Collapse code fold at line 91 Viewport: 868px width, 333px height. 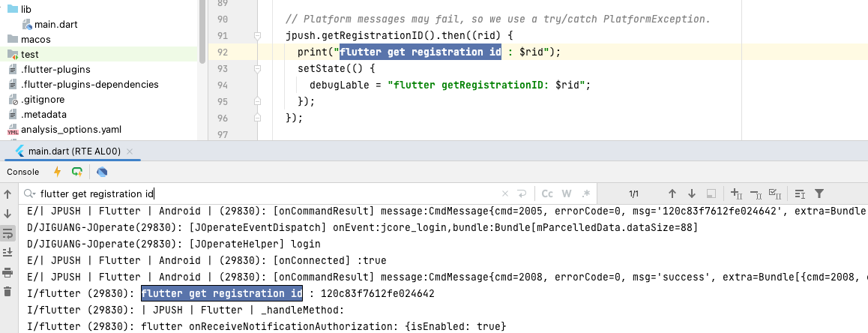click(x=257, y=36)
